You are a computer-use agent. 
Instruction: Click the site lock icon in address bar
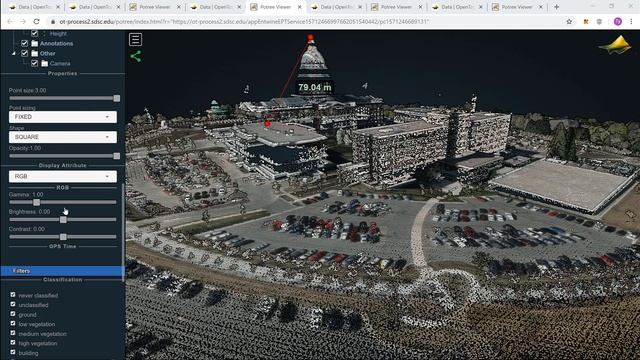click(x=53, y=22)
